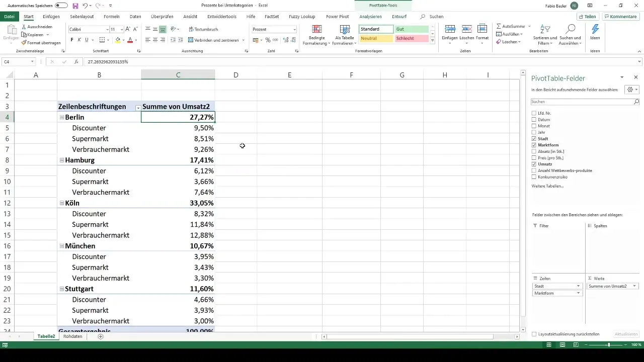Open the Datei tab
The width and height of the screenshot is (644, 362).
pyautogui.click(x=9, y=17)
